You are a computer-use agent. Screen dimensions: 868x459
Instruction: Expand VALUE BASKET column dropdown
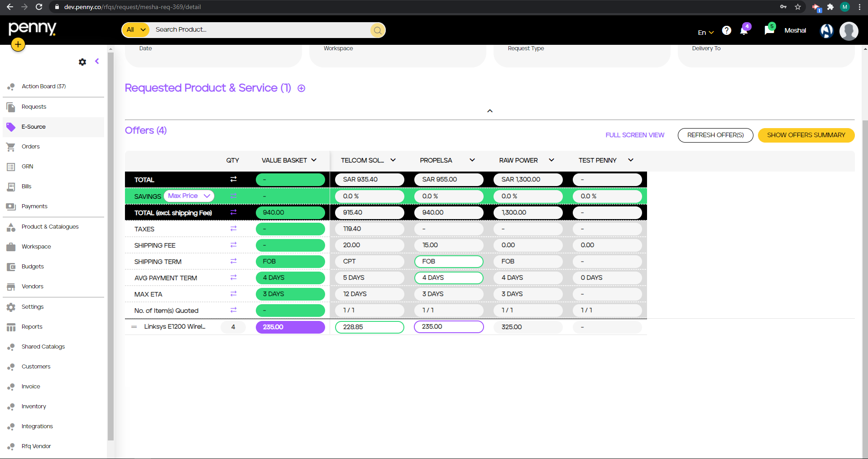(314, 160)
